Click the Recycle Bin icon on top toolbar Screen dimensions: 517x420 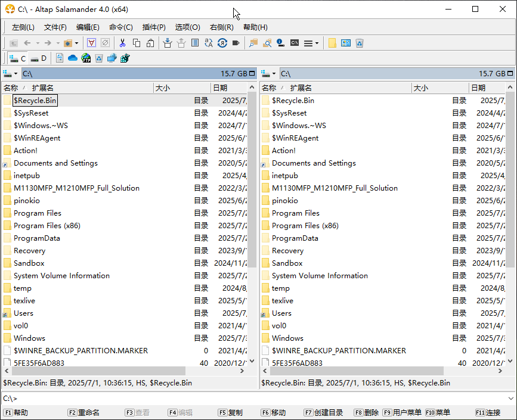[x=360, y=43]
